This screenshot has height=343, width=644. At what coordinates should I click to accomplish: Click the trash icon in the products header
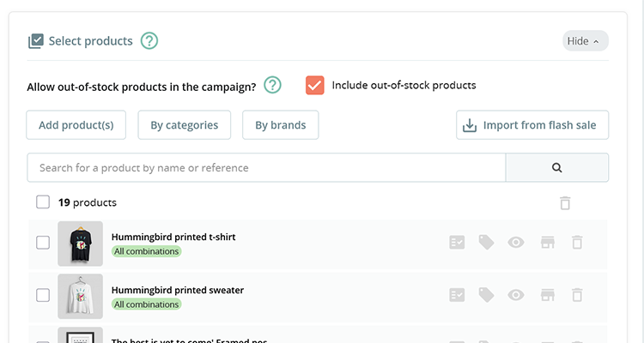[x=564, y=203]
